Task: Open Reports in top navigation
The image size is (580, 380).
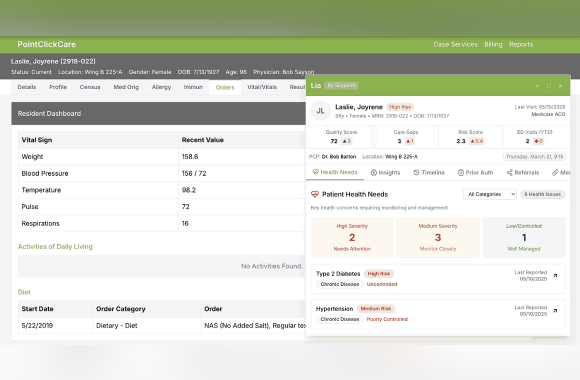Action: click(x=521, y=44)
